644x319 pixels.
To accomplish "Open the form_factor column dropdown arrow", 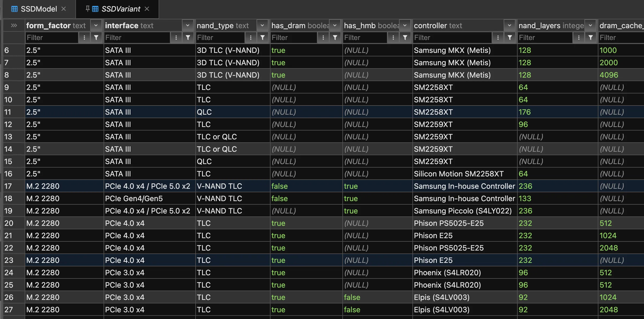I will 96,26.
